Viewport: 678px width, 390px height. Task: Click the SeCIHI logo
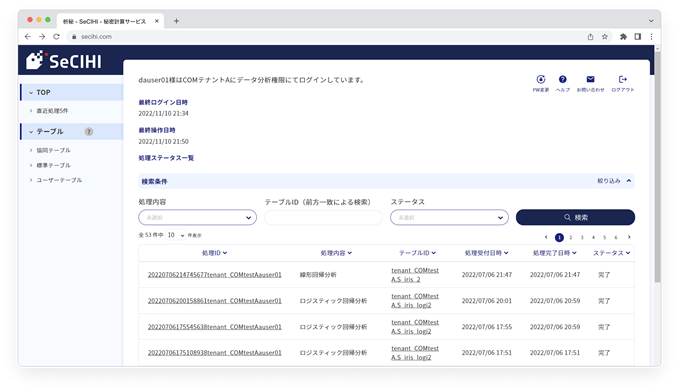(x=64, y=61)
